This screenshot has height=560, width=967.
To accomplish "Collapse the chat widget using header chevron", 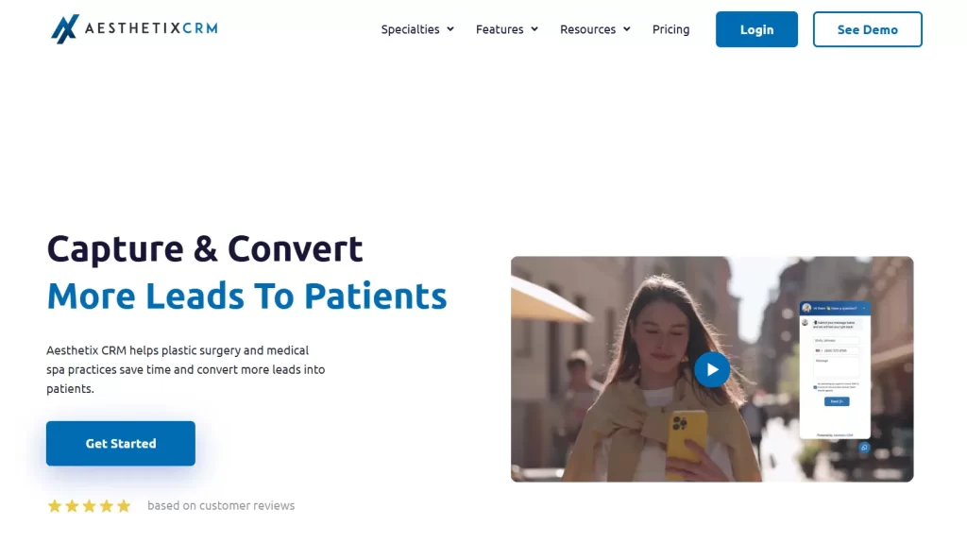I will coord(863,308).
